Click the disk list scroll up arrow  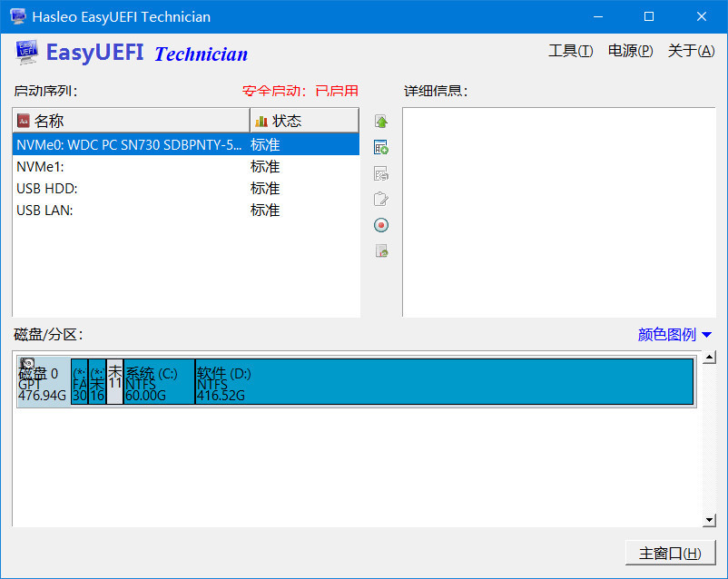709,358
